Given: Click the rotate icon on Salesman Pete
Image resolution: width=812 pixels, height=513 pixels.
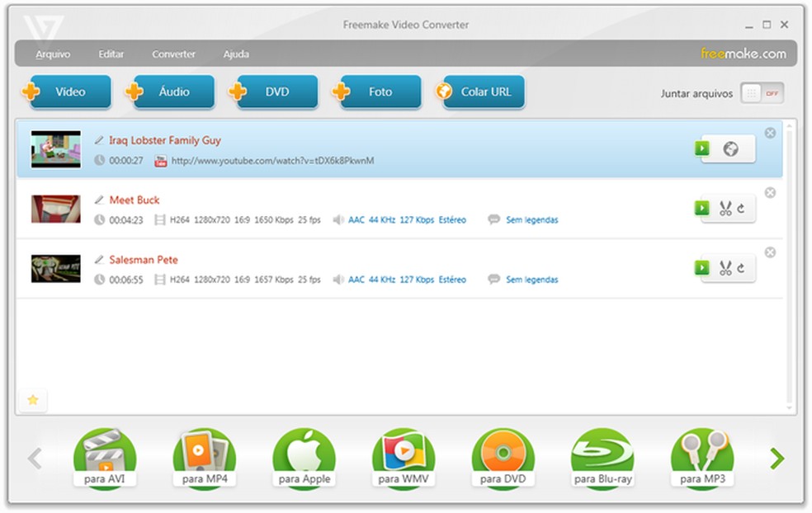Looking at the screenshot, I should pyautogui.click(x=740, y=267).
